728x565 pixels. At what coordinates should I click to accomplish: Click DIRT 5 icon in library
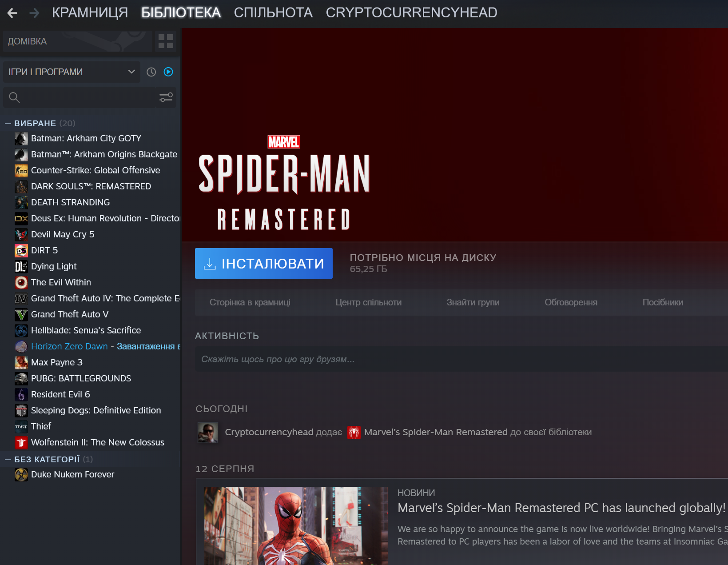point(21,251)
